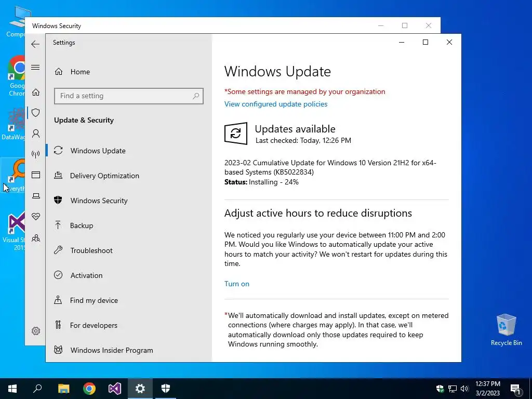Select Recycle Bin on desktop
532x399 pixels.
tap(506, 330)
